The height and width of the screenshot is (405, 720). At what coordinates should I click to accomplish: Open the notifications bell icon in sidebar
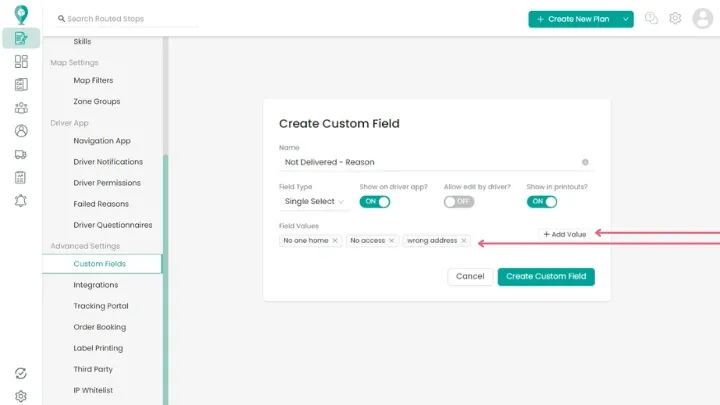[x=21, y=200]
